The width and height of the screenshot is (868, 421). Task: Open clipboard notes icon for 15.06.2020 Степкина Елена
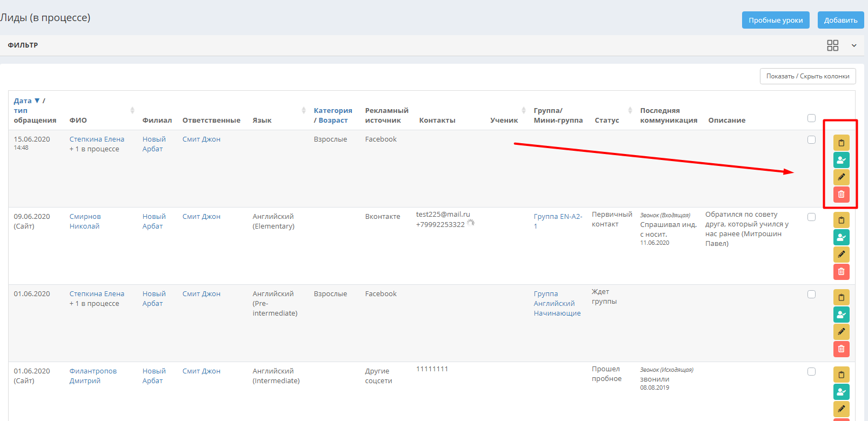pyautogui.click(x=842, y=143)
